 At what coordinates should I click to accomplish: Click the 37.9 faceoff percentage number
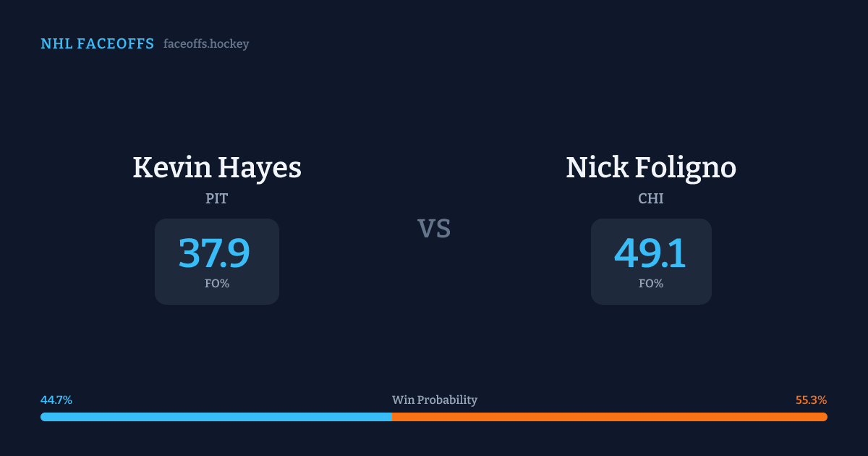[214, 253]
